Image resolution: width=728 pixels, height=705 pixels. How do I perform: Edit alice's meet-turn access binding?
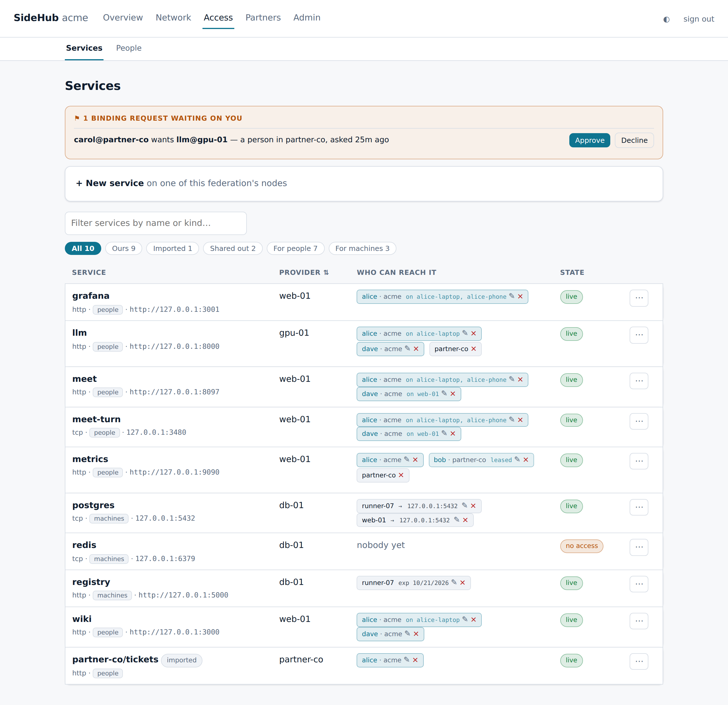point(512,419)
